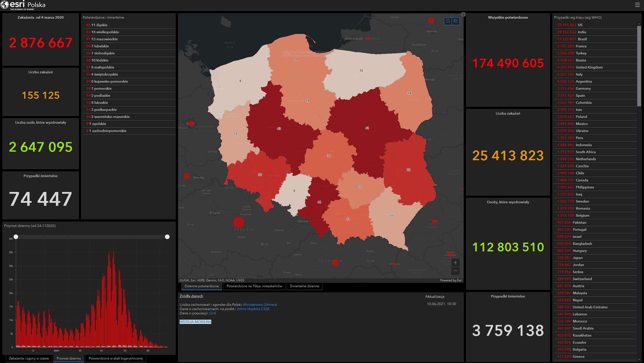
Task: Open the hamburger menu at top right
Action: pyautogui.click(x=637, y=5)
